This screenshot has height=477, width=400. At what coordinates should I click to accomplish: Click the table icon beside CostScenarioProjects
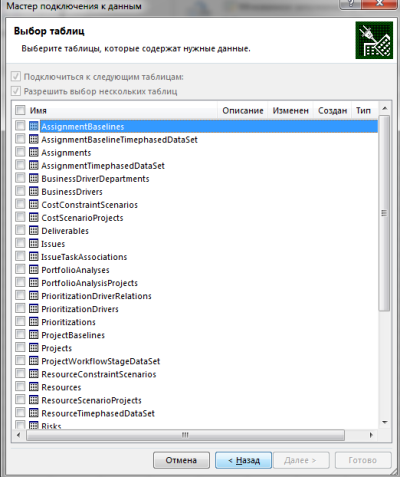coord(34,217)
